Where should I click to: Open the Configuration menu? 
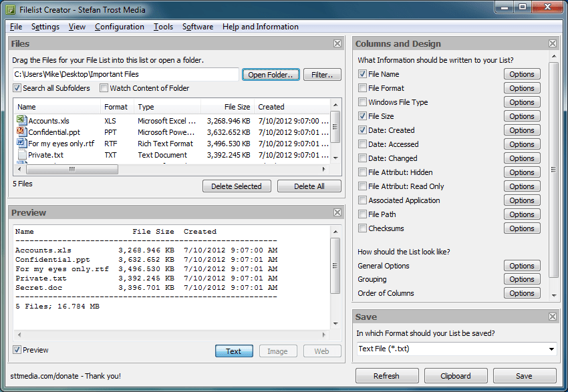[x=120, y=27]
